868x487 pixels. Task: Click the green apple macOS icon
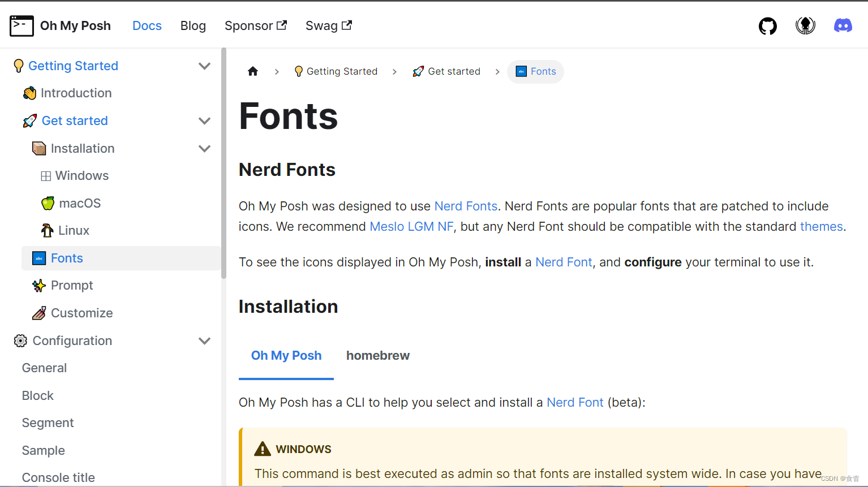[48, 203]
